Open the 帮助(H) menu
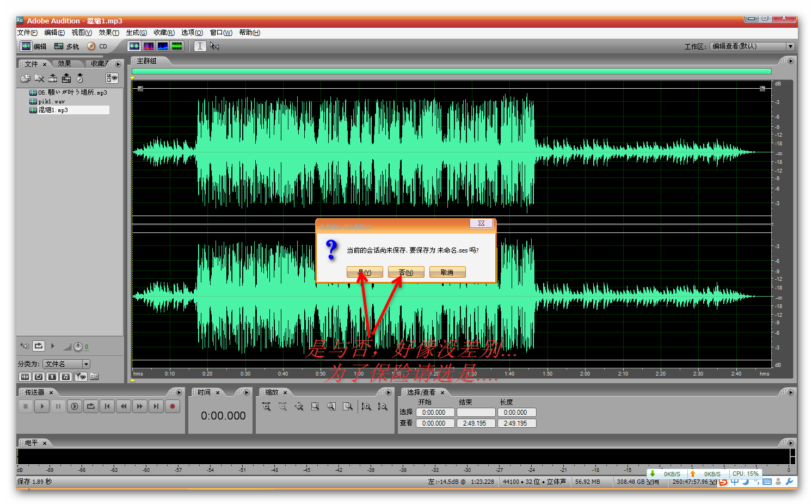The width and height of the screenshot is (812, 504). (249, 33)
